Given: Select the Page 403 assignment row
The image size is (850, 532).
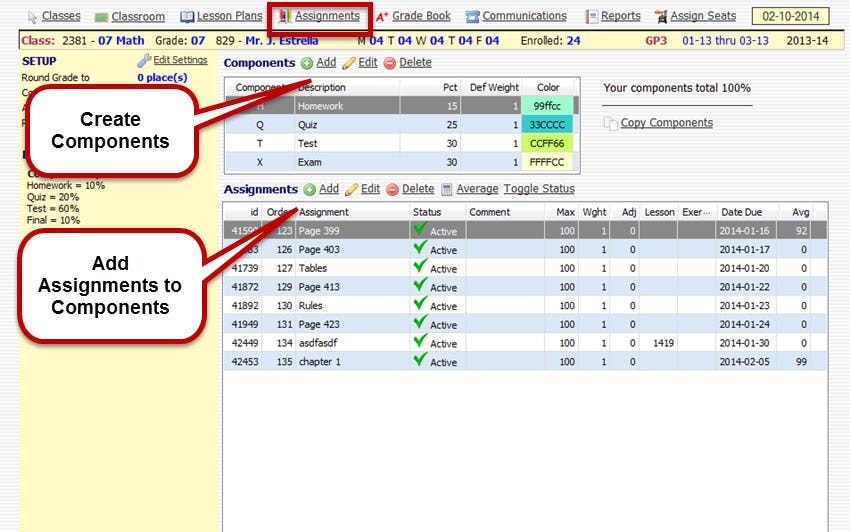Looking at the screenshot, I should click(525, 249).
